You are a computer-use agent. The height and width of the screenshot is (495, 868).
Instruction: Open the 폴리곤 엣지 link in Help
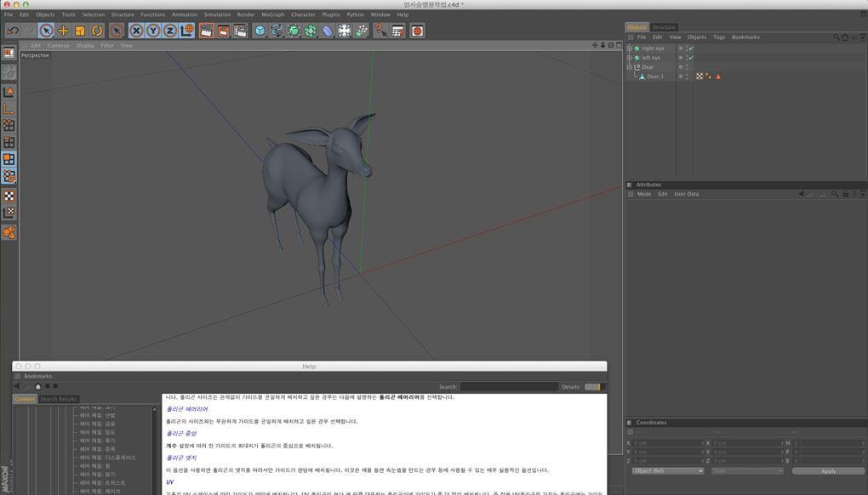(181, 458)
